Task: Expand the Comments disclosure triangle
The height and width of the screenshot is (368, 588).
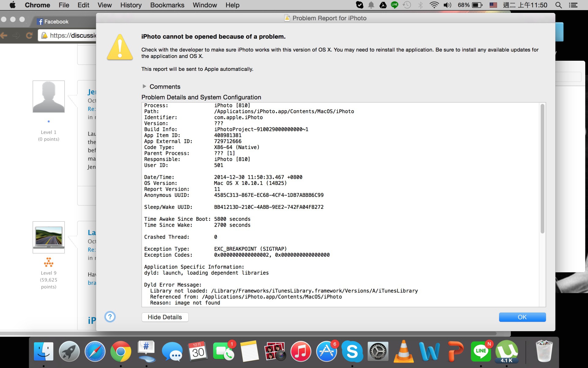Action: click(x=144, y=86)
